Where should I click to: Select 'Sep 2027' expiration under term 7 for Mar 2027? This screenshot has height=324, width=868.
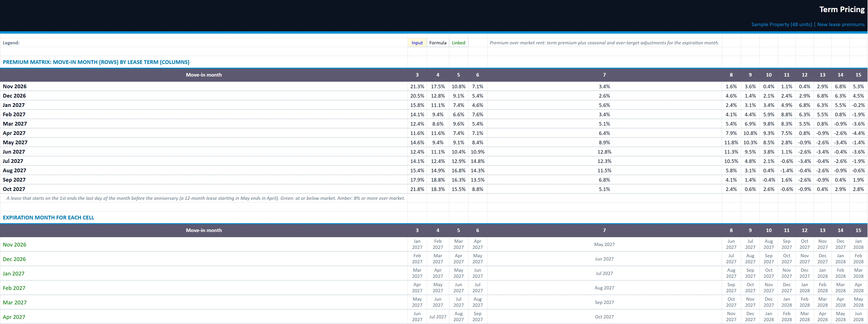604,302
